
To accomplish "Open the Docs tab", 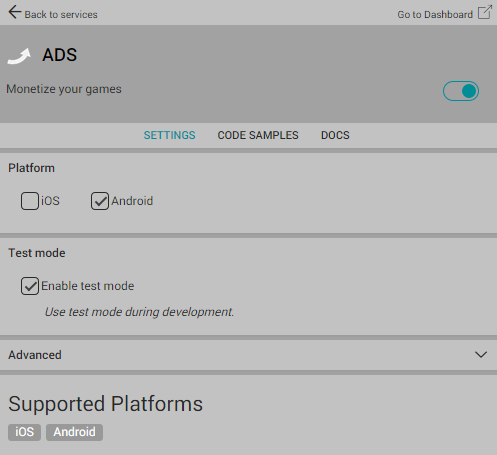I will pyautogui.click(x=335, y=135).
